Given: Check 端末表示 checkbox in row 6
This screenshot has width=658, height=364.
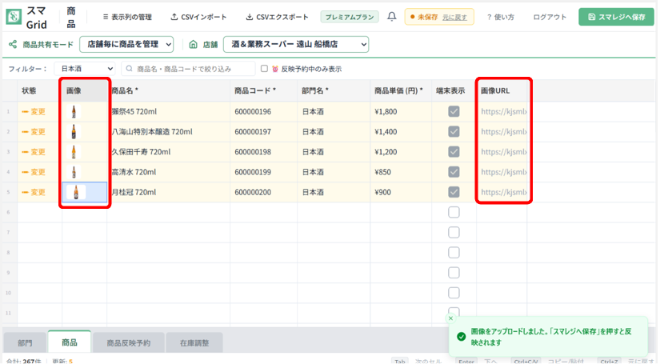Looking at the screenshot, I should [x=454, y=212].
